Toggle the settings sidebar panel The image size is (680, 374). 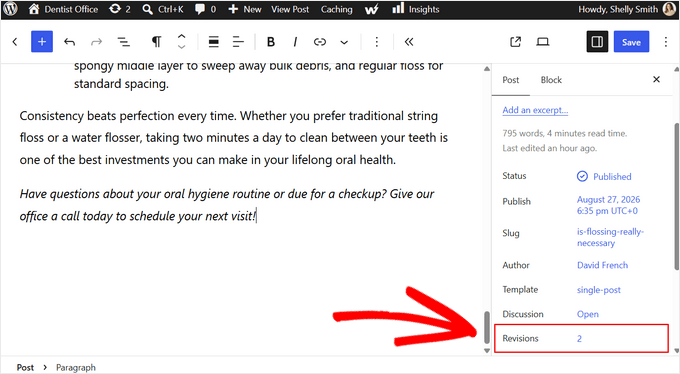597,42
